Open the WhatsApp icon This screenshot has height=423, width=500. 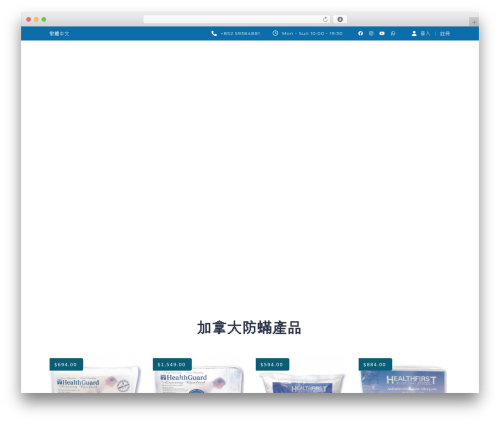393,33
